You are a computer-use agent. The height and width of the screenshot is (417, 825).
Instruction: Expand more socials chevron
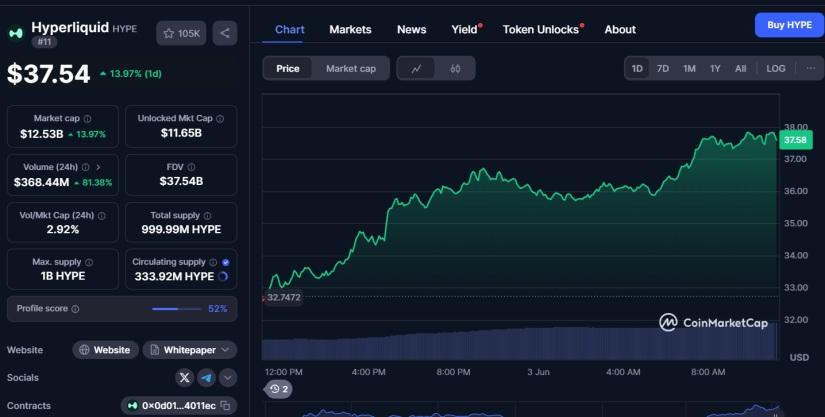[228, 378]
